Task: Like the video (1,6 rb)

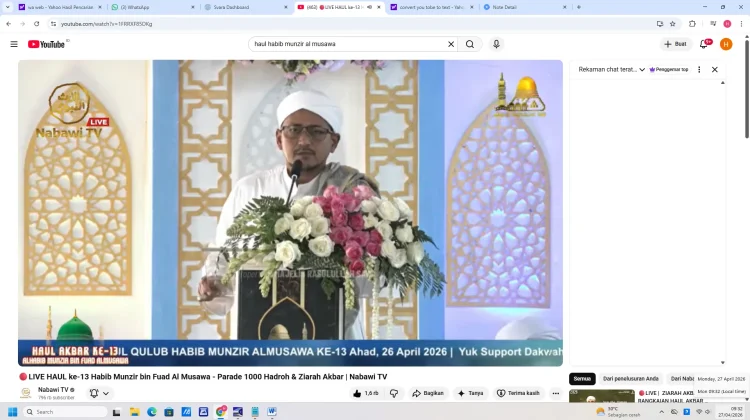Action: tap(365, 393)
